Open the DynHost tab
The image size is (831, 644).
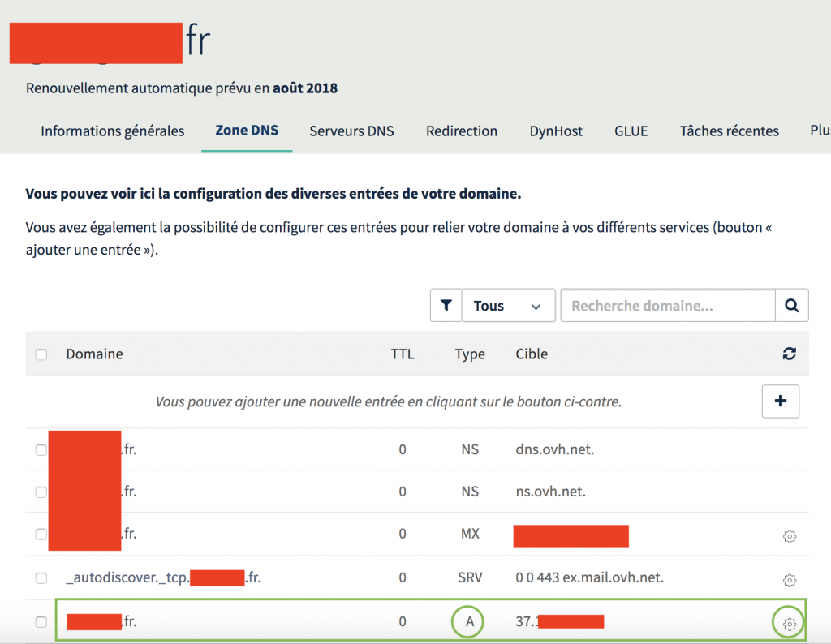(x=556, y=131)
